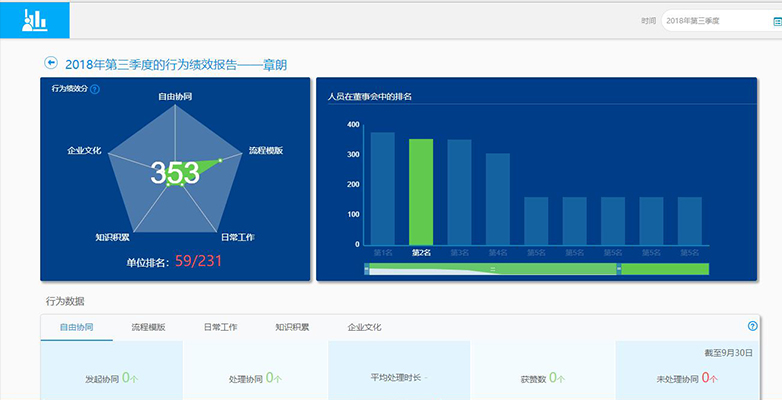Switch to the 企业文化 tab
The height and width of the screenshot is (400, 782).
[364, 327]
